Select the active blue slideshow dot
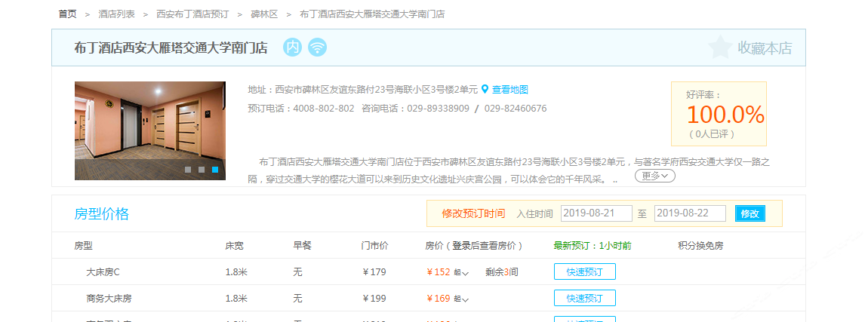 [215, 170]
